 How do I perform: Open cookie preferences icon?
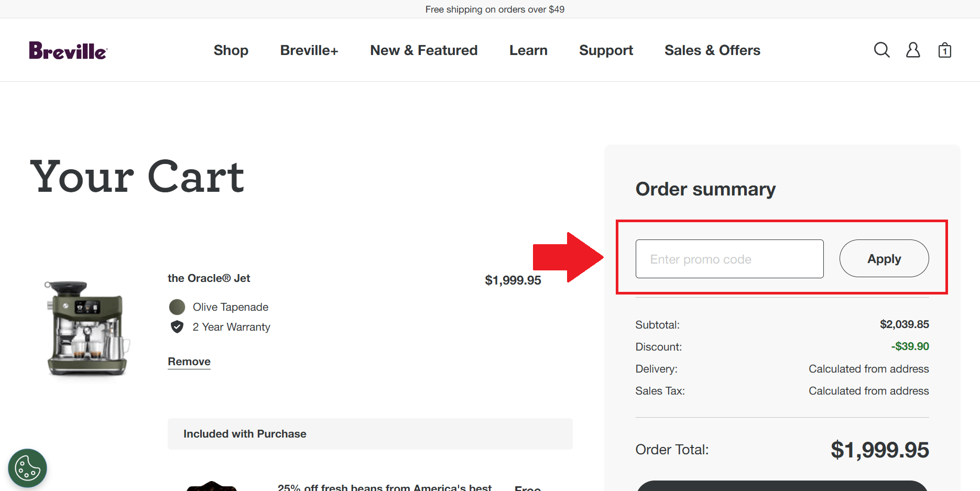(27, 468)
